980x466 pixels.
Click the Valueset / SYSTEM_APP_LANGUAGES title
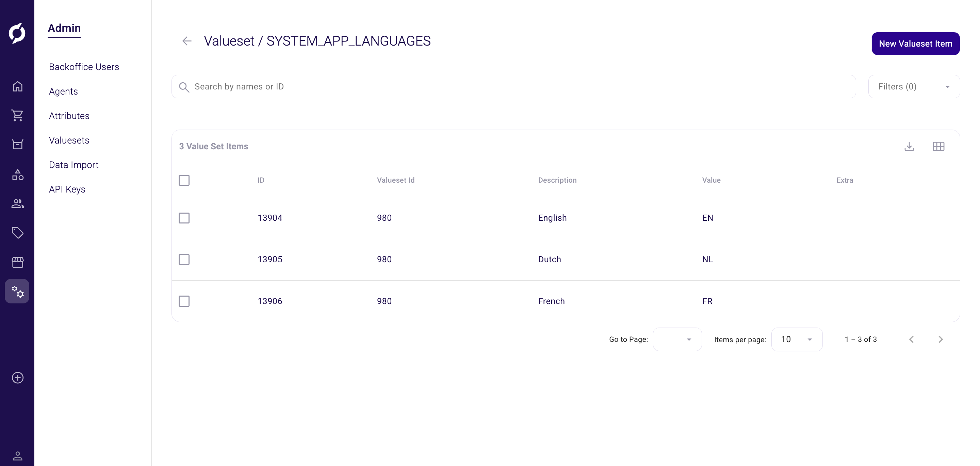click(317, 41)
